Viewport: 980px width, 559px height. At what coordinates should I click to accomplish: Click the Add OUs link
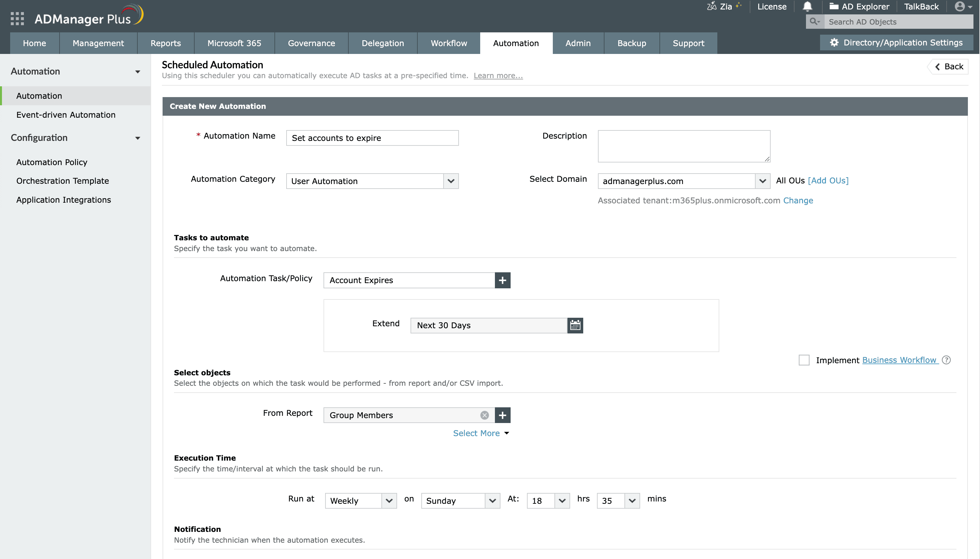828,180
